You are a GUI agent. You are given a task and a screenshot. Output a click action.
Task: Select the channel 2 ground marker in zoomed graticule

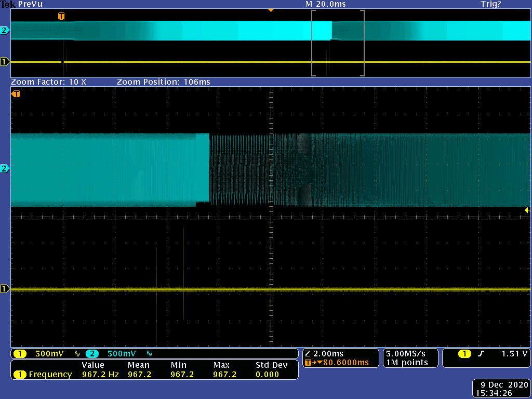[x=5, y=169]
